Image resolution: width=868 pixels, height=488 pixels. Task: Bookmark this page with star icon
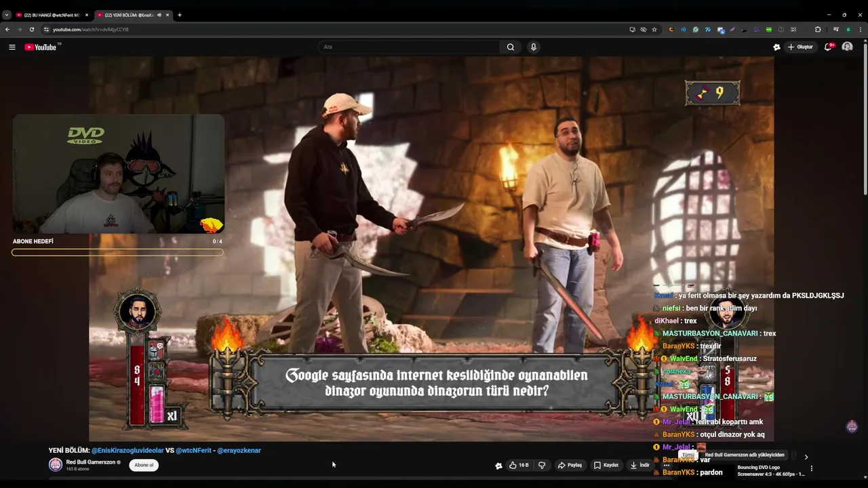(654, 29)
